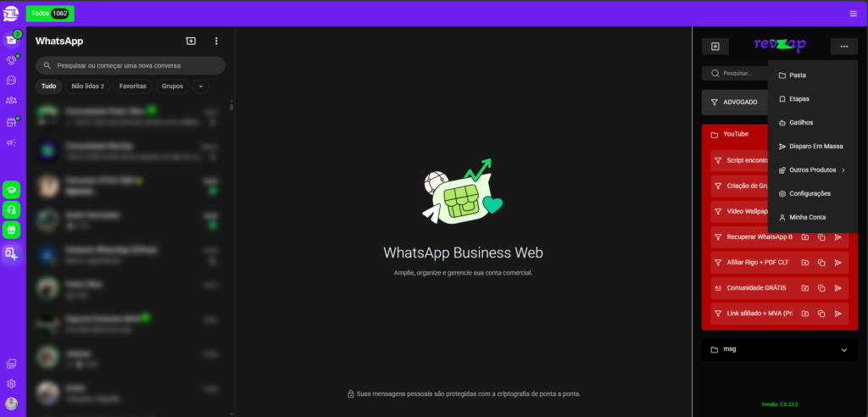Open the Chats icon with badge 2
Image resolution: width=868 pixels, height=417 pixels.
12,40
